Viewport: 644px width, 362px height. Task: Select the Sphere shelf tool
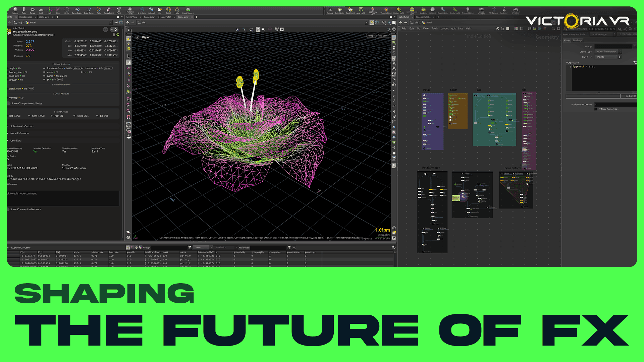(x=15, y=10)
